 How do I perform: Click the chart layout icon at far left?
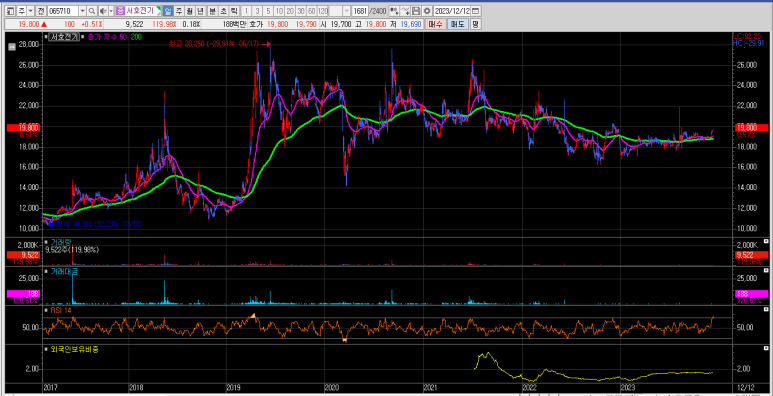11,11
